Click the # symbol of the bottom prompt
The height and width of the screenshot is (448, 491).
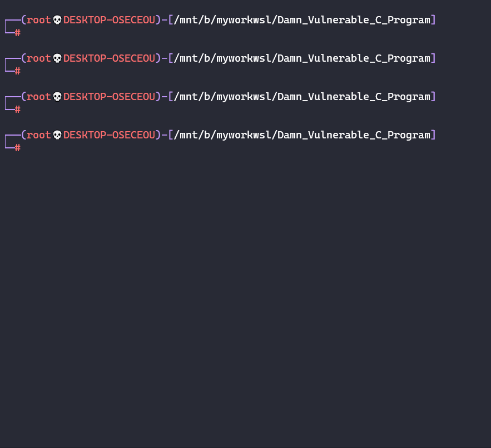point(18,148)
